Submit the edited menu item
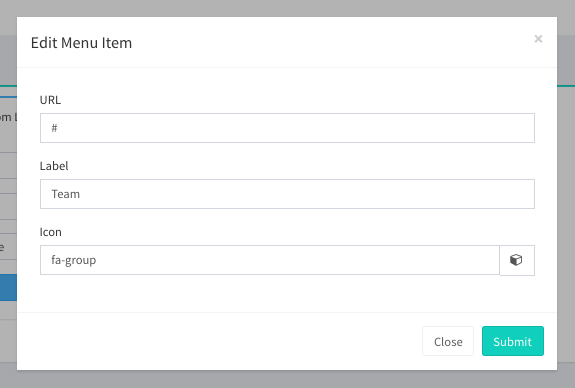575x388 pixels. tap(513, 341)
